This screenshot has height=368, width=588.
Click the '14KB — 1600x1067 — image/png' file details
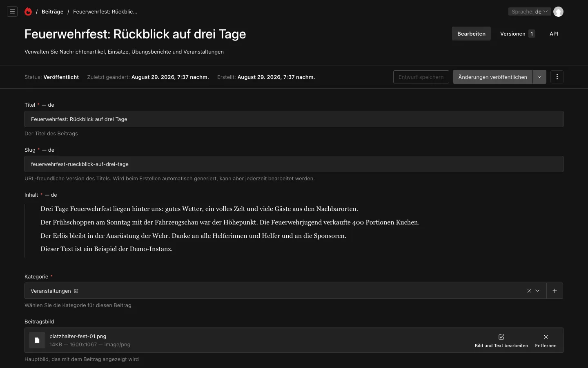click(x=90, y=344)
